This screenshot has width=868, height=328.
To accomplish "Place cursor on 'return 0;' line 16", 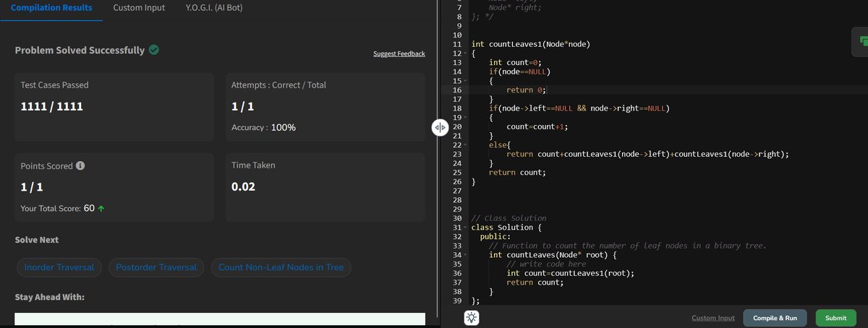I will coord(526,90).
